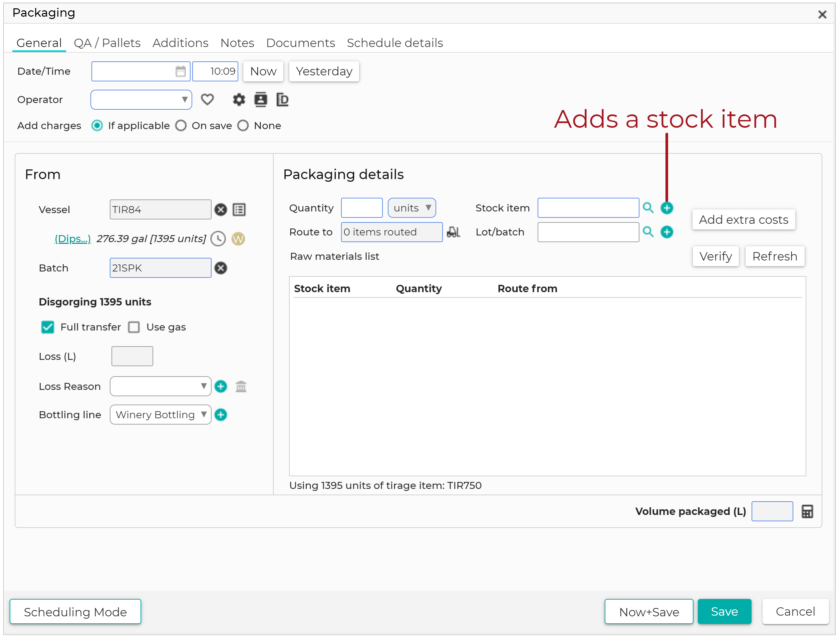Click the gold W badge icon
The image size is (840, 639).
click(x=238, y=239)
